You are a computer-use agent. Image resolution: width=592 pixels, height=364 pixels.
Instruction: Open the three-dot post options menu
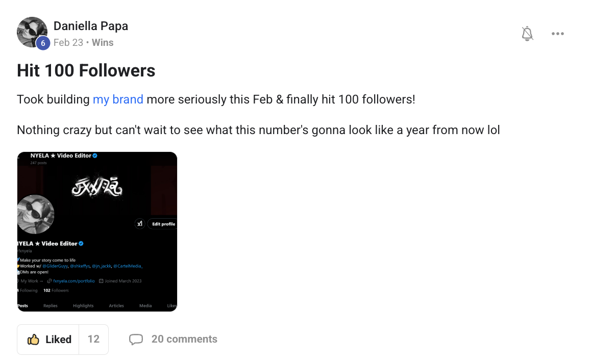point(558,34)
